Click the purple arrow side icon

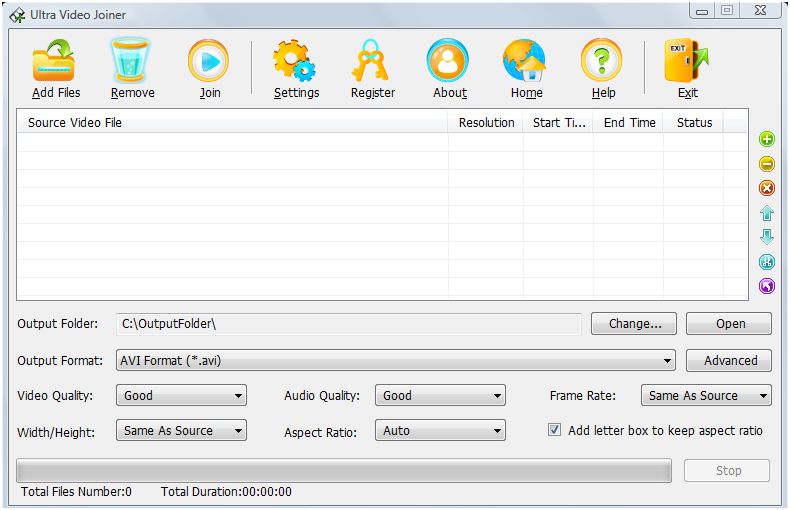click(767, 286)
